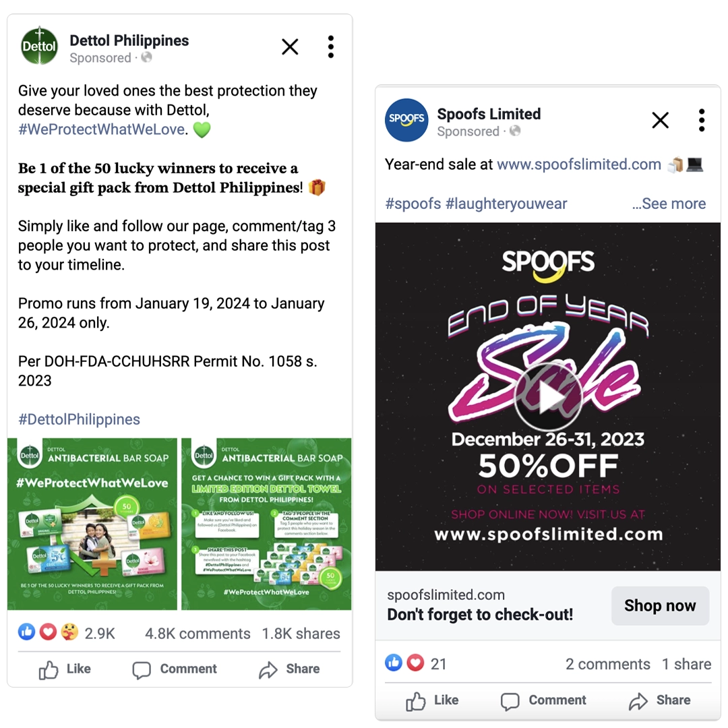
Task: Open the #WeProtectWhatWeLove hashtag link
Action: 102,129
